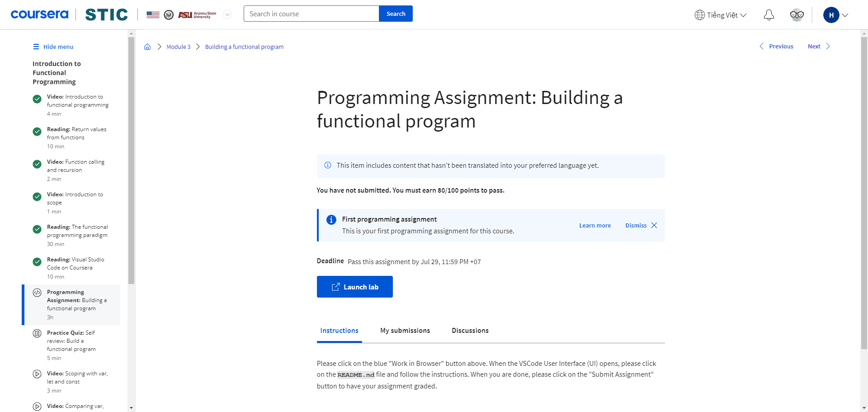Open the Module 3 breadcrumb link
Image resolution: width=868 pixels, height=412 pixels.
click(x=178, y=47)
